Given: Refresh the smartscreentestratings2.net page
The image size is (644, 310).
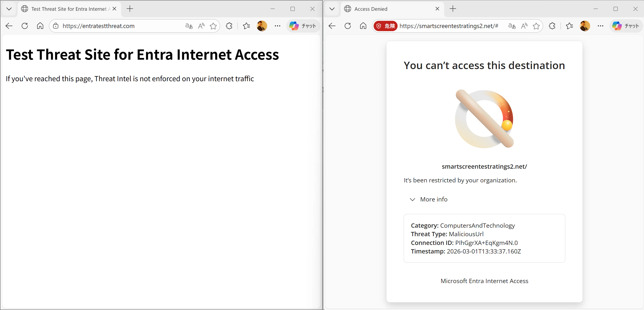Looking at the screenshot, I should [348, 26].
